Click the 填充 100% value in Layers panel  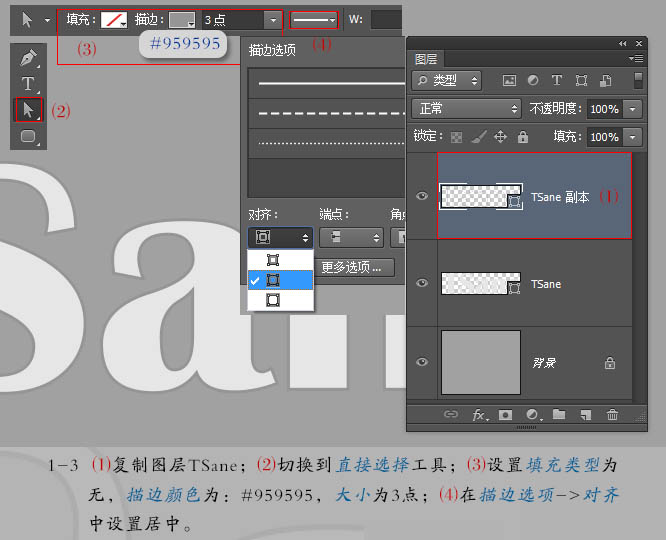pyautogui.click(x=604, y=137)
